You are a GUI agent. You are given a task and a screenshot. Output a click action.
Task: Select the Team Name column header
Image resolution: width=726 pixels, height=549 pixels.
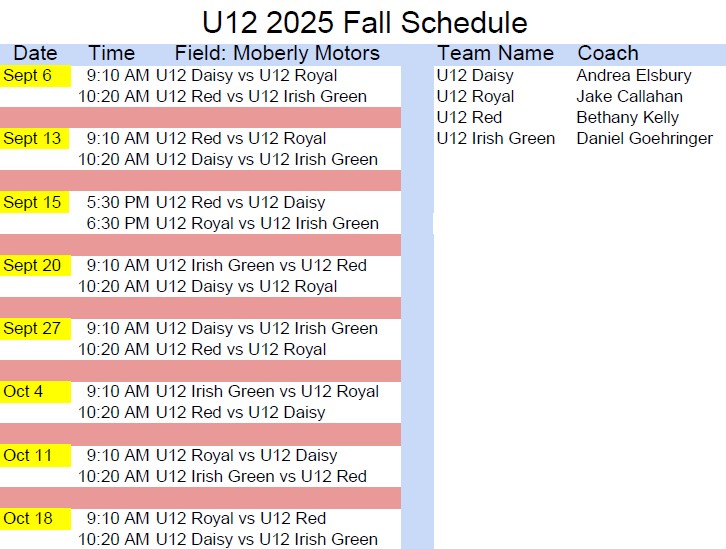click(x=495, y=53)
